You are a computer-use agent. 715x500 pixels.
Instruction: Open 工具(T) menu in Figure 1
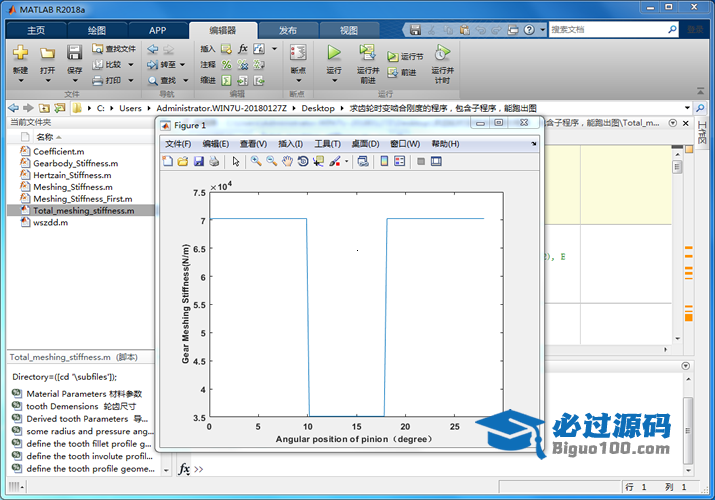click(327, 144)
